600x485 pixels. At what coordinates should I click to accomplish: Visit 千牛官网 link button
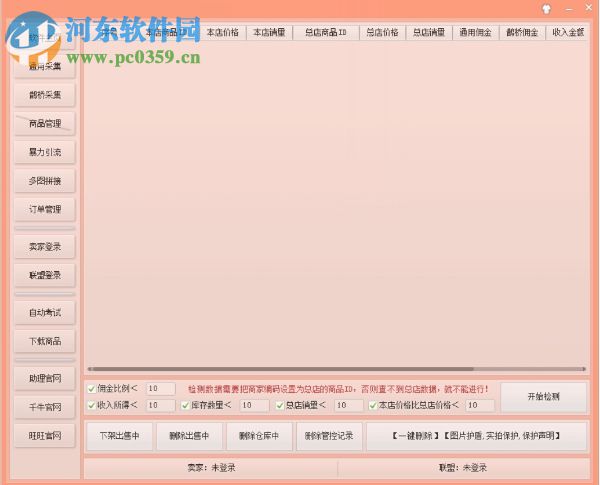pos(45,407)
